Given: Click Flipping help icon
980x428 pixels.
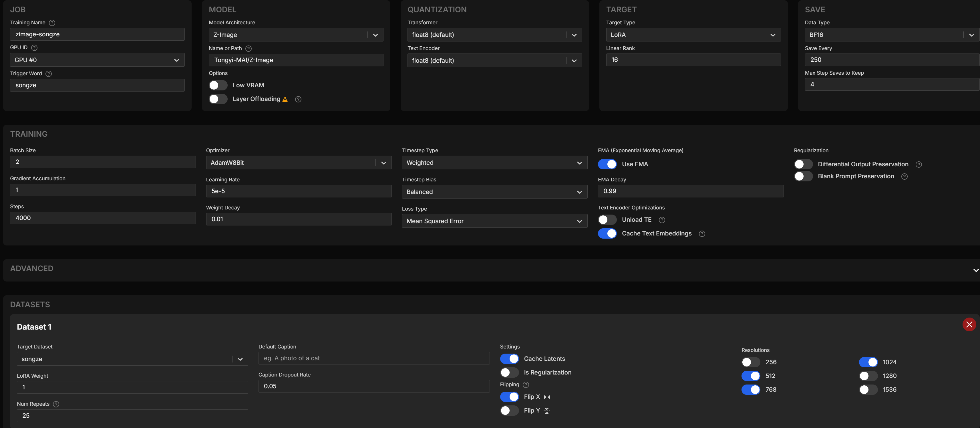Looking at the screenshot, I should 526,385.
